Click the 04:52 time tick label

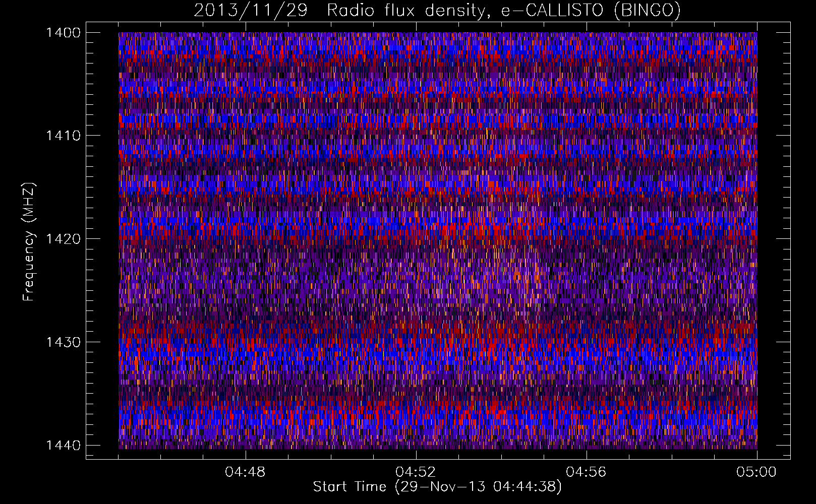point(416,472)
